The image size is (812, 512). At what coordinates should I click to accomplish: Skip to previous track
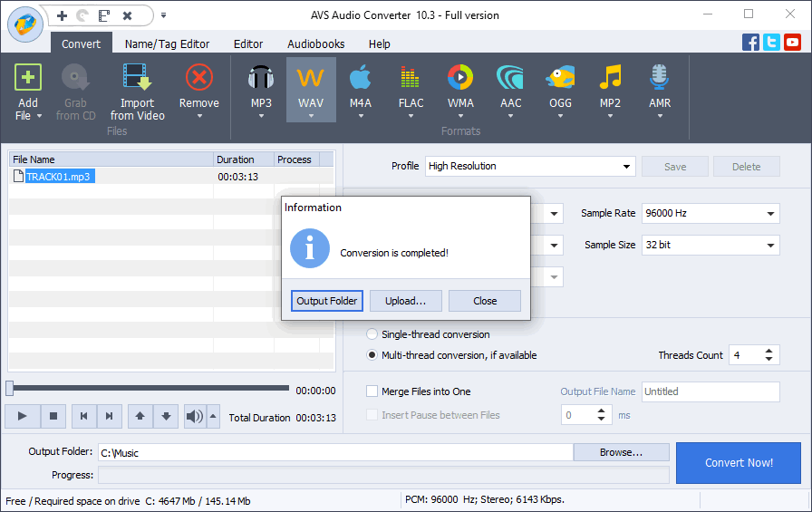coord(84,416)
